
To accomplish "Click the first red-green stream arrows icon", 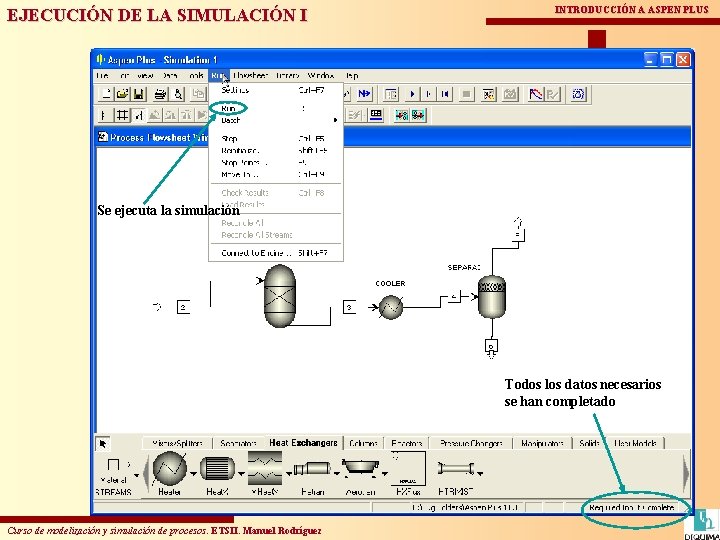I will point(402,115).
